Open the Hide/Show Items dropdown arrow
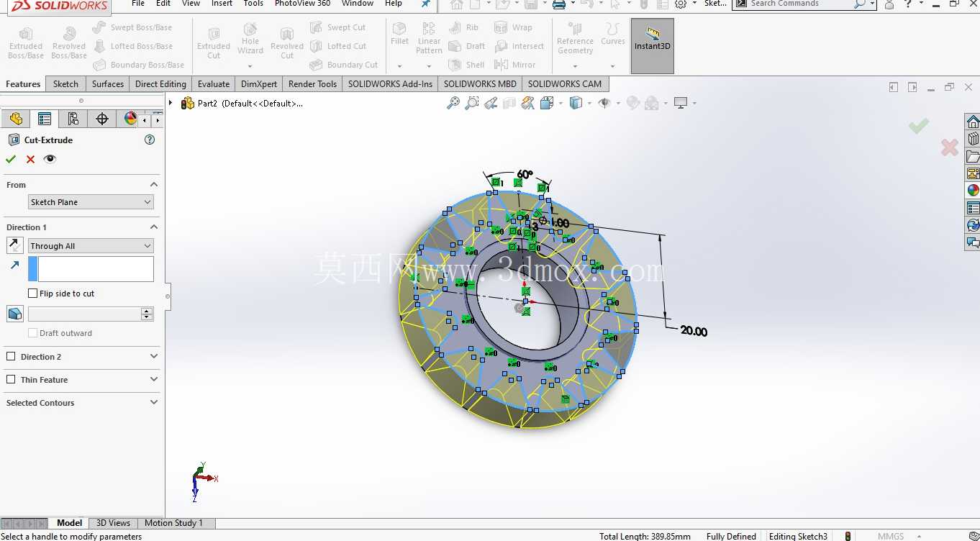The width and height of the screenshot is (980, 541). [x=617, y=104]
